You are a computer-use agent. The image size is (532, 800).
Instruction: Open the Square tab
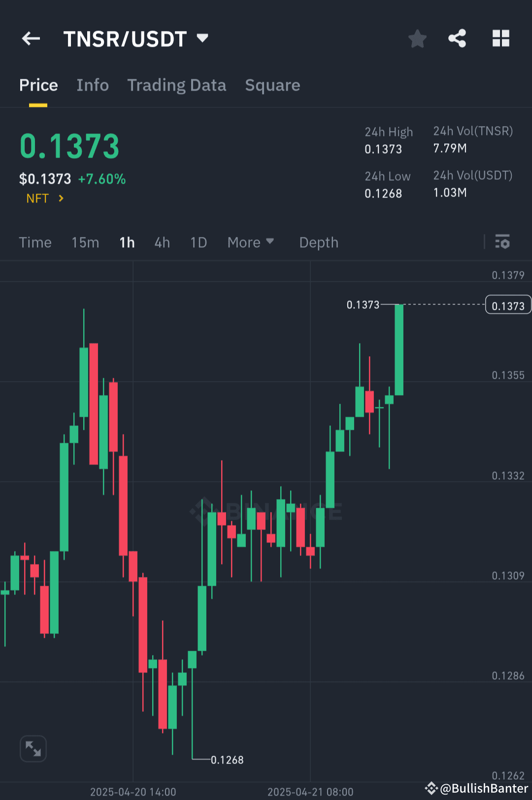[272, 85]
